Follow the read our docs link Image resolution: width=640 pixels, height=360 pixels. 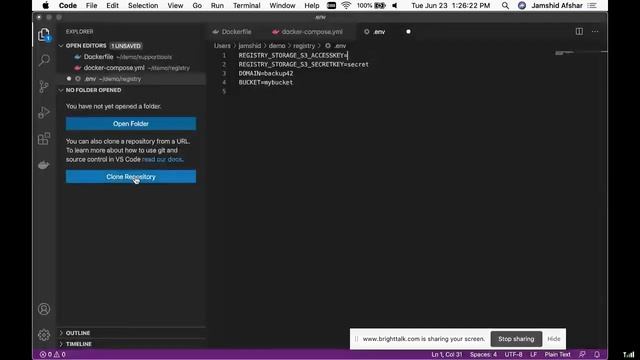coord(162,159)
